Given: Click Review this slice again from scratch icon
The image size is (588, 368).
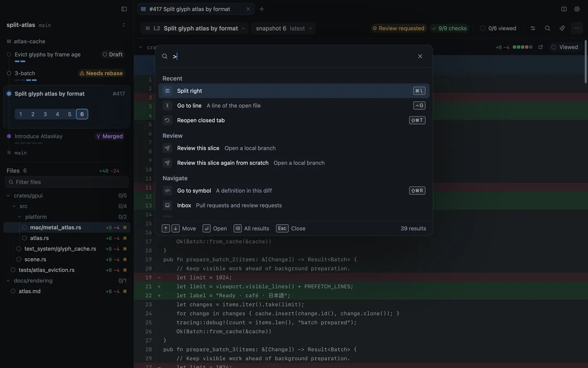Looking at the screenshot, I should coord(167,163).
